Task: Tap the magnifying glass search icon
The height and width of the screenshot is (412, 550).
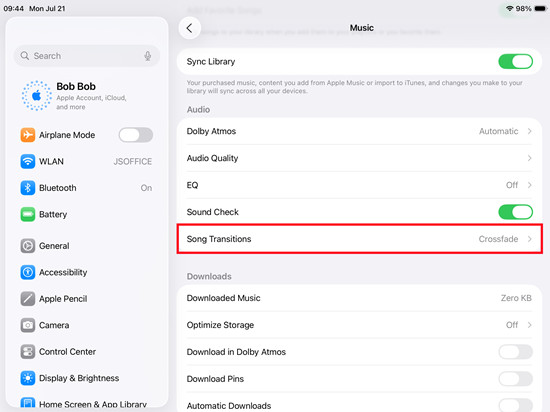Action: point(25,56)
